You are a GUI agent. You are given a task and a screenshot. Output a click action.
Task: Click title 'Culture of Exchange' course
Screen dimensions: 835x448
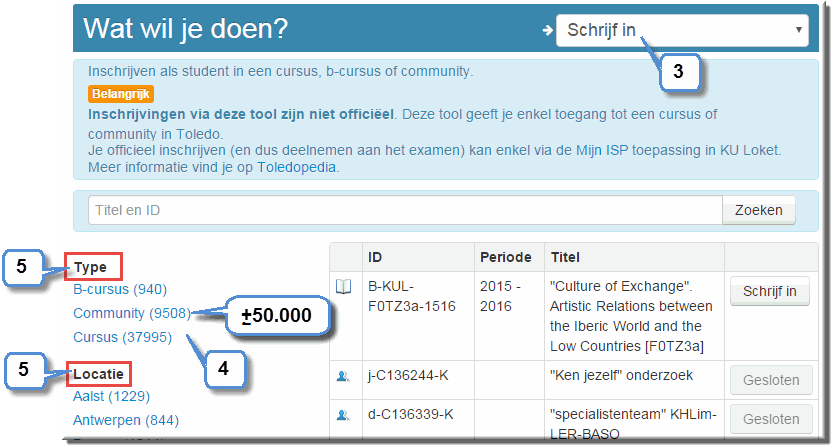click(x=631, y=316)
